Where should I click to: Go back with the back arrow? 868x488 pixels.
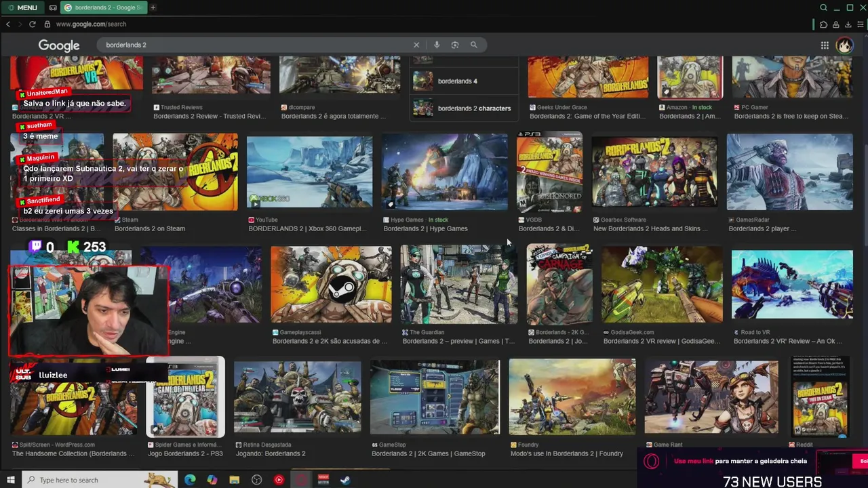8,24
